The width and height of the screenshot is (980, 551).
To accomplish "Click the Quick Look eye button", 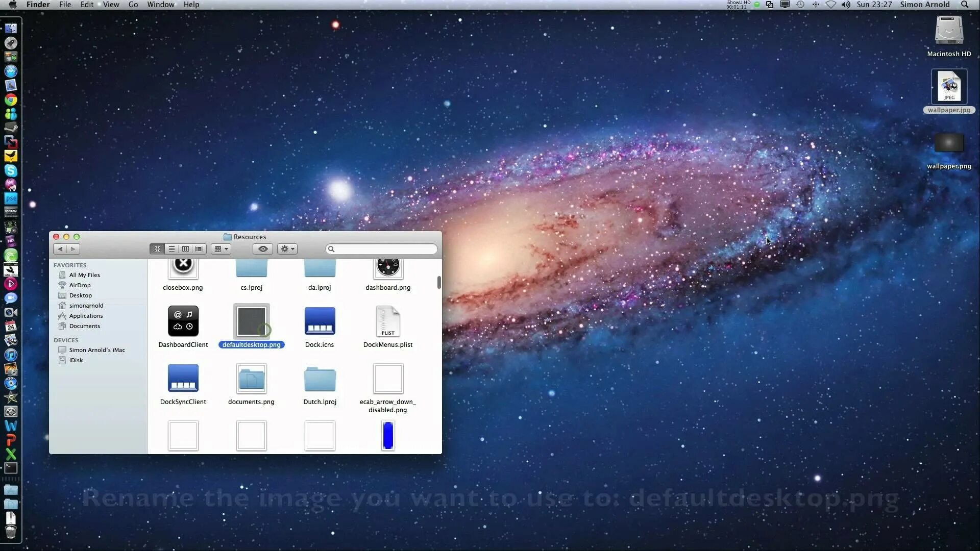I will (263, 249).
